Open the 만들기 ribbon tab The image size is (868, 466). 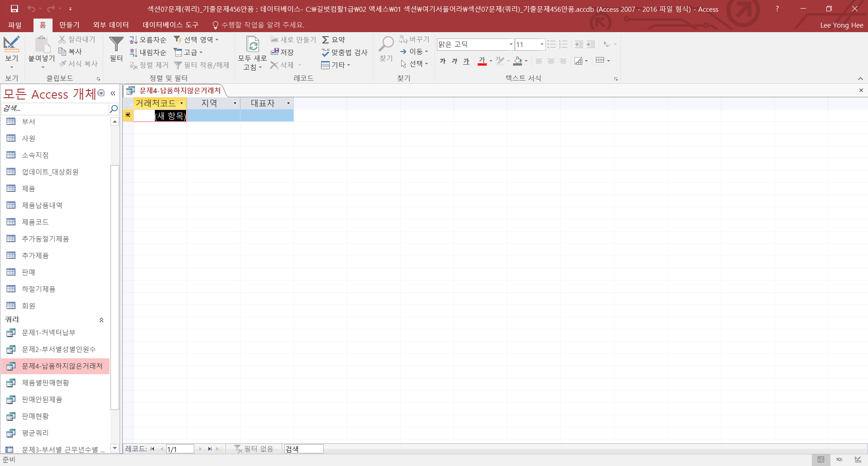[69, 25]
